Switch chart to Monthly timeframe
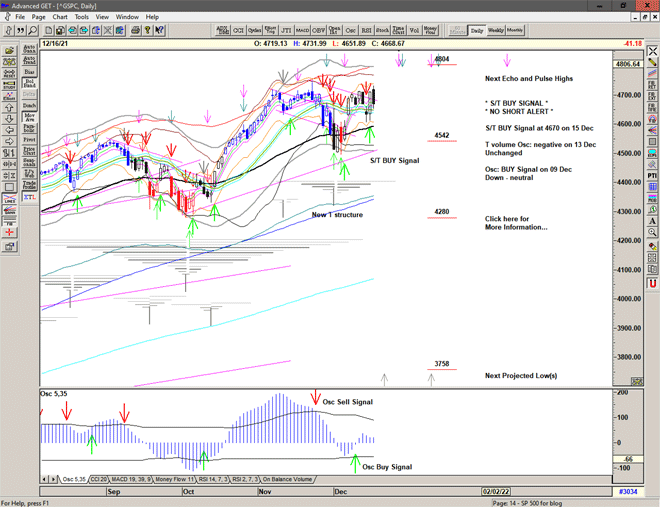Viewport: 660px width, 507px height. click(515, 30)
